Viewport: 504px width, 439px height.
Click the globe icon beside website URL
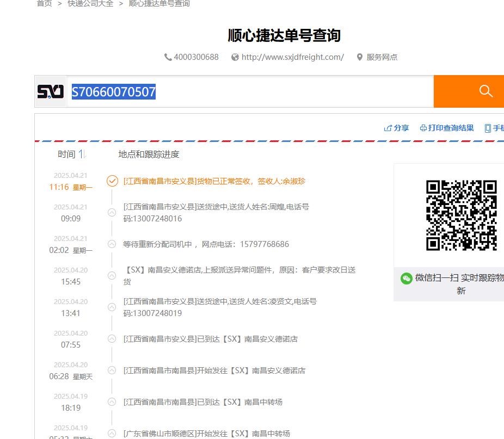click(x=235, y=57)
